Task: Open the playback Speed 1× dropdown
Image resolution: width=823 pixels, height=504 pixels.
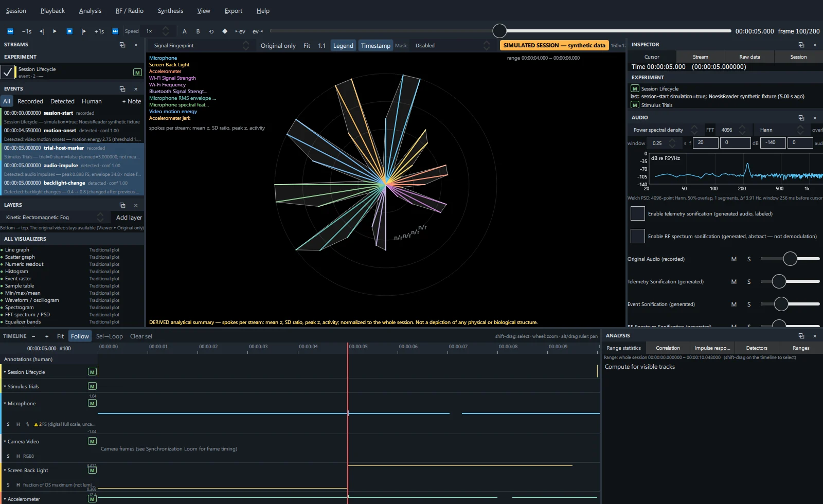Action: pyautogui.click(x=157, y=31)
